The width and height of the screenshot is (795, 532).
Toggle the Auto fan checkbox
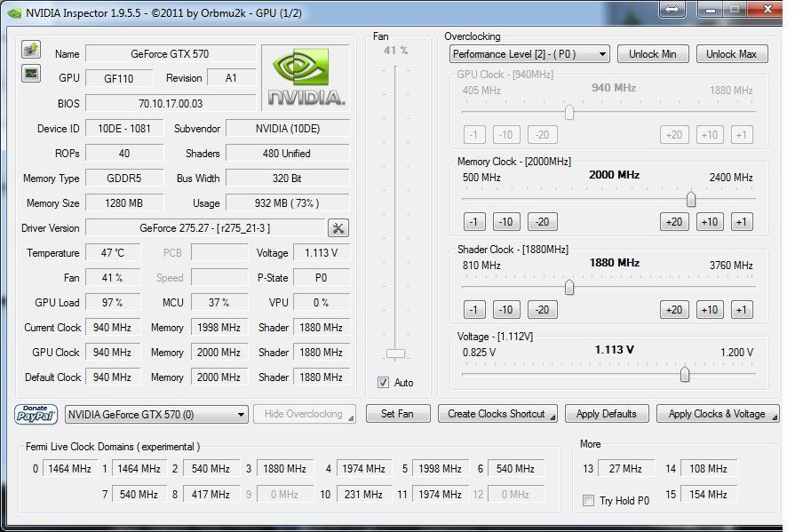384,383
